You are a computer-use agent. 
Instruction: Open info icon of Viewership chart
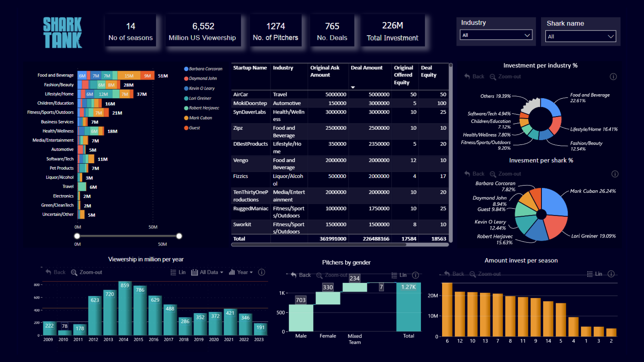262,272
